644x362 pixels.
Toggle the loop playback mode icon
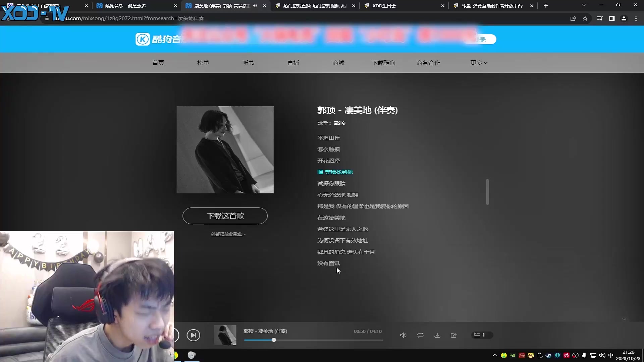pyautogui.click(x=420, y=335)
